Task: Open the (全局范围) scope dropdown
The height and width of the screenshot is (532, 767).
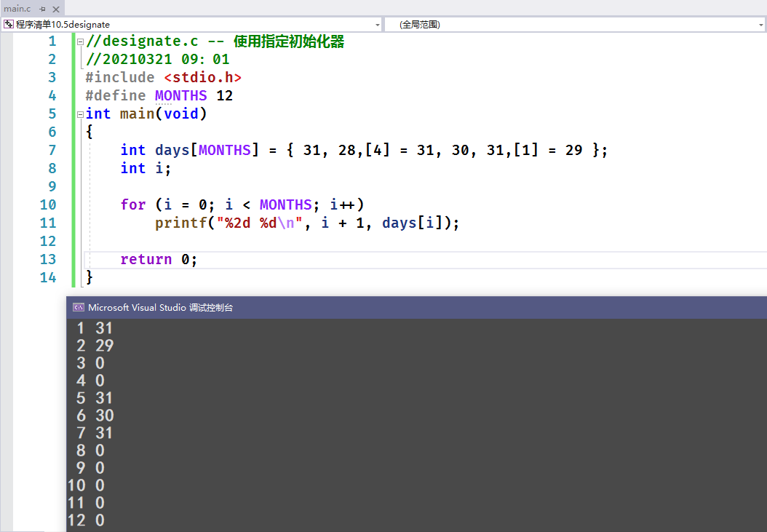Action: click(760, 25)
